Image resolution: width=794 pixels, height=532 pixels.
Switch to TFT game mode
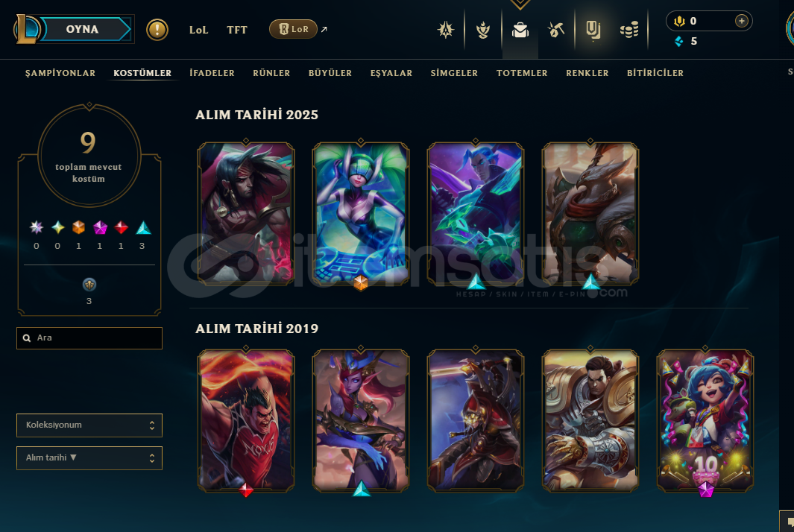pyautogui.click(x=237, y=30)
